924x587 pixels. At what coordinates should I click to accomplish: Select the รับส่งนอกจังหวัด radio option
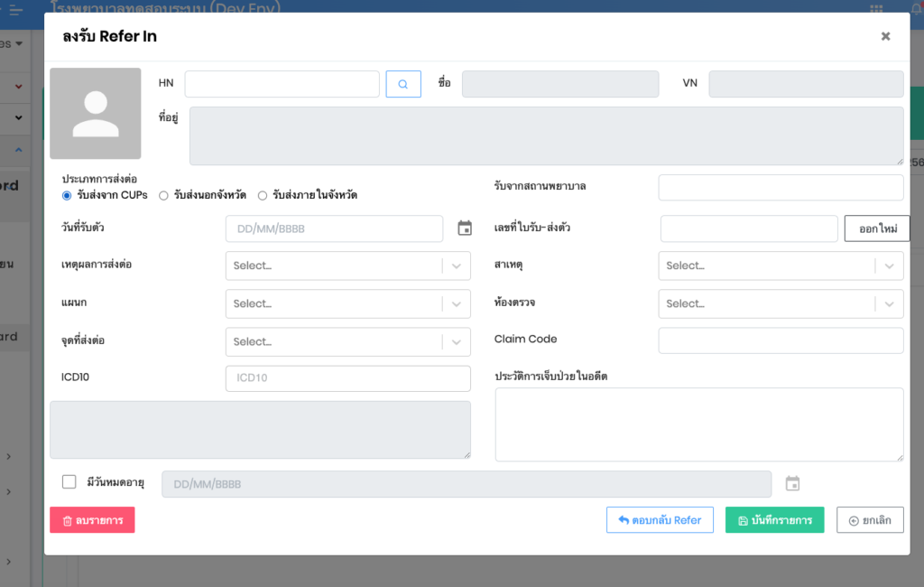[163, 195]
